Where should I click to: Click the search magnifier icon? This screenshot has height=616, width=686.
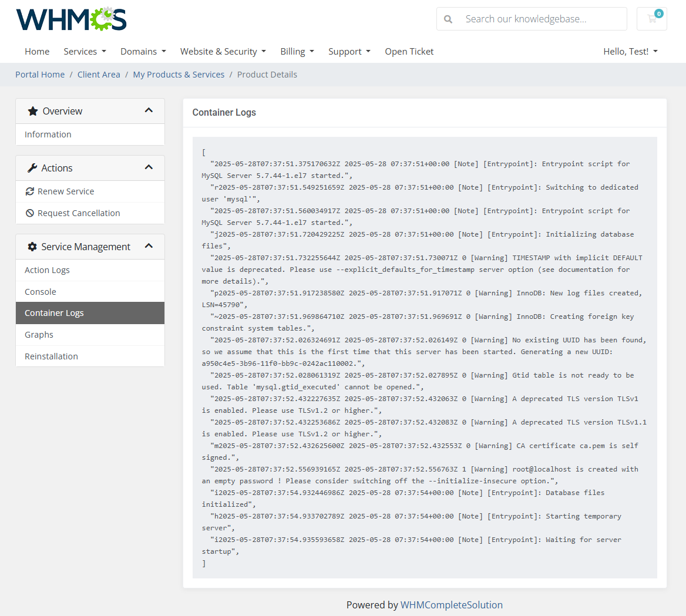448,19
